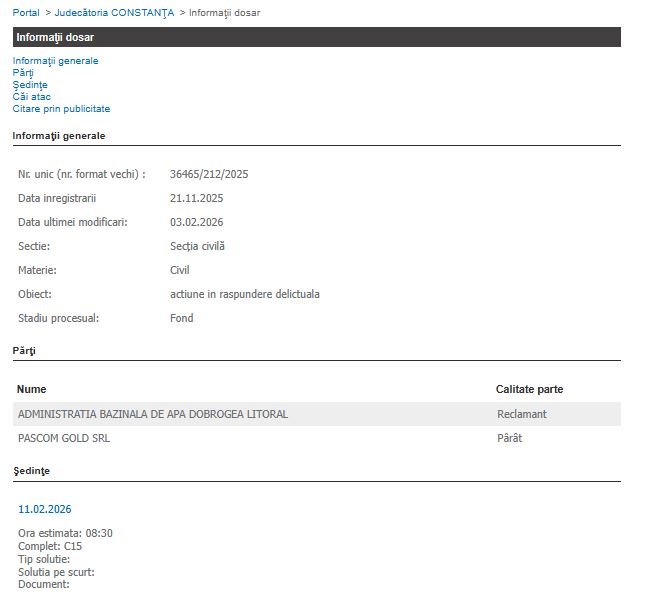659x605 pixels.
Task: Click the case number 36465/212/2025
Action: [x=209, y=174]
